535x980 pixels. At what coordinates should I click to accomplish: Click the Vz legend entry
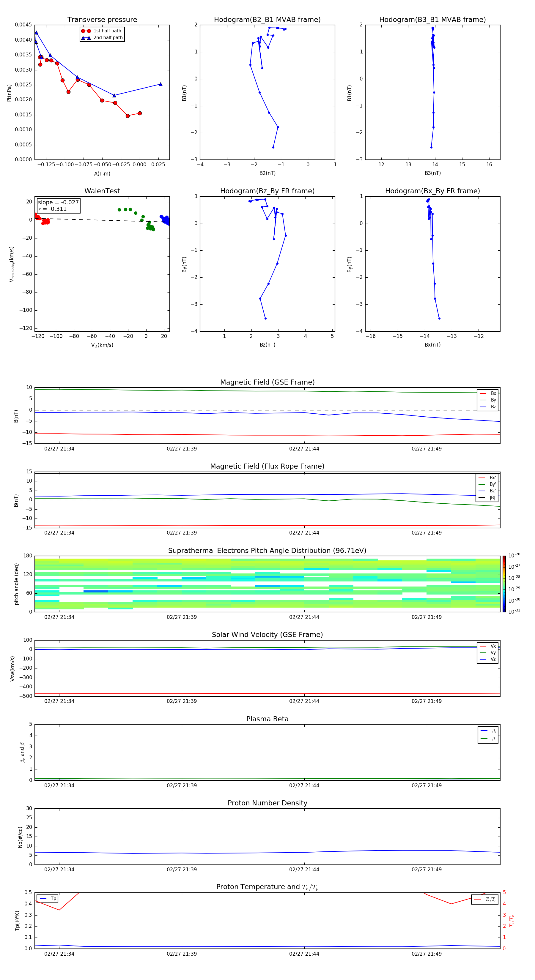pyautogui.click(x=488, y=659)
